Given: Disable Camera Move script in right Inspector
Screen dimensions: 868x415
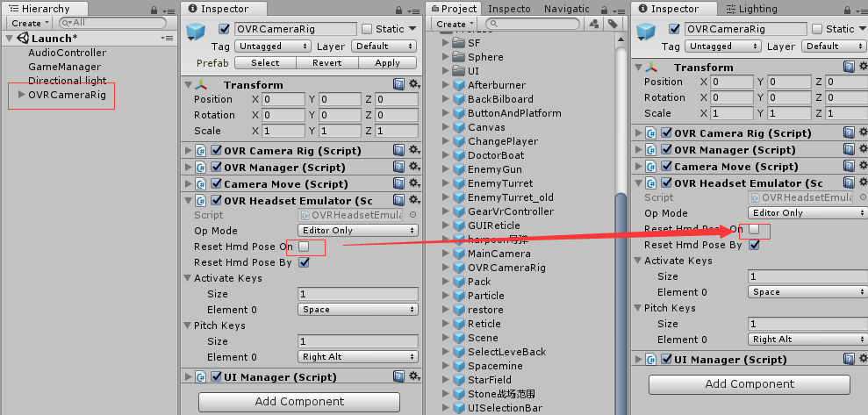Looking at the screenshot, I should tap(666, 166).
